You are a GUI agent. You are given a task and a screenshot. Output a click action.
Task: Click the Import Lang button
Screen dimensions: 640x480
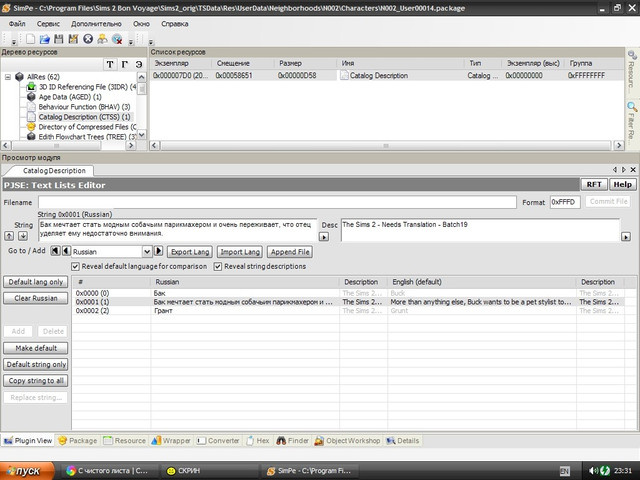click(240, 252)
